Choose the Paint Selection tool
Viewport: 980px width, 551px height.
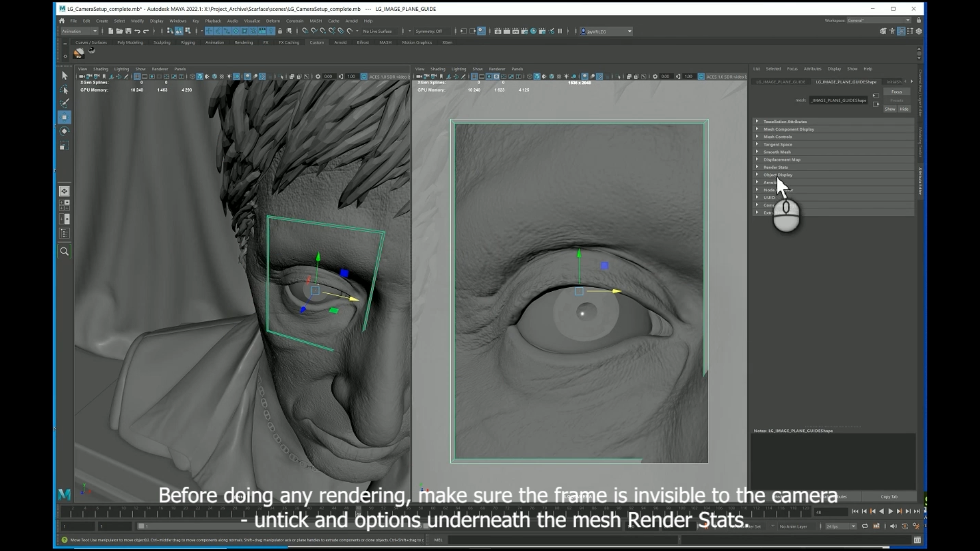coord(64,104)
